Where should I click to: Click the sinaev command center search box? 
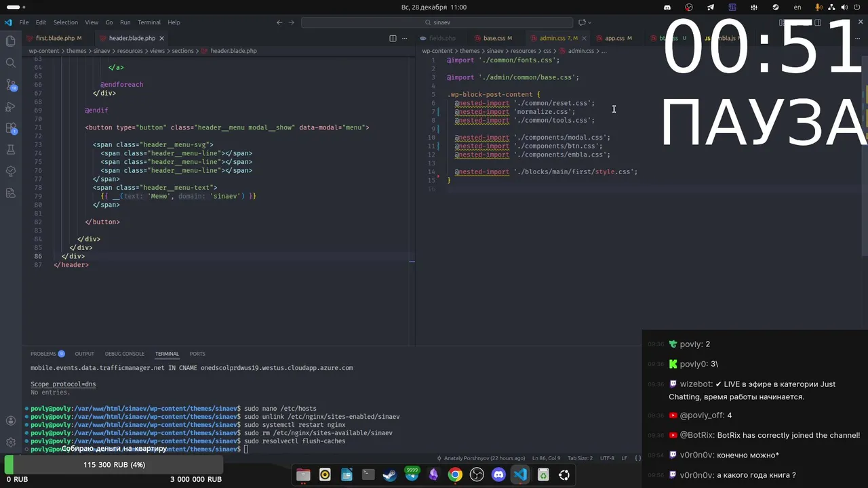pos(437,22)
